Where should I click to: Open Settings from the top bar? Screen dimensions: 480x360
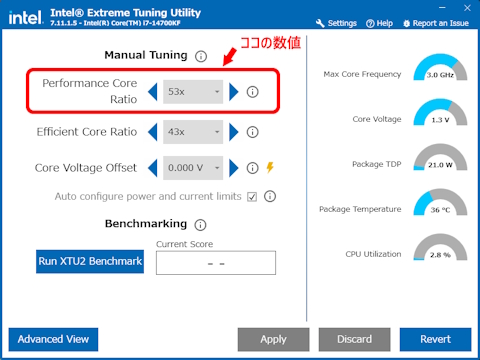[336, 23]
